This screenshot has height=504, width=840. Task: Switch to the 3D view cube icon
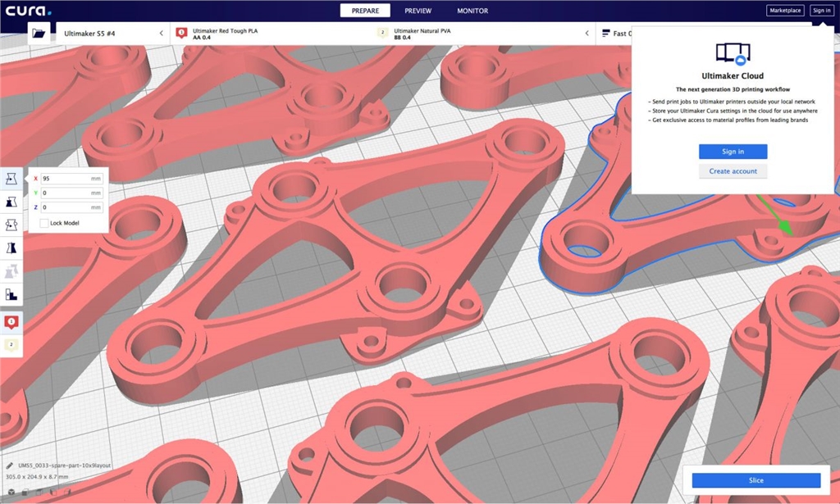[11, 493]
